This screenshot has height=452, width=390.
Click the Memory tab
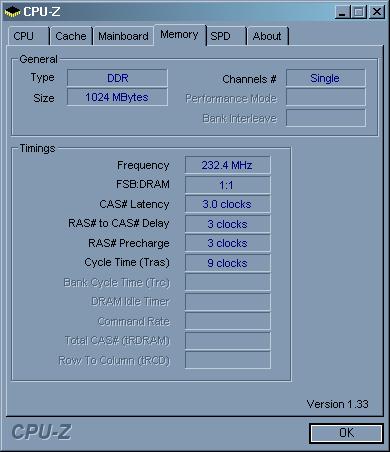coord(179,34)
